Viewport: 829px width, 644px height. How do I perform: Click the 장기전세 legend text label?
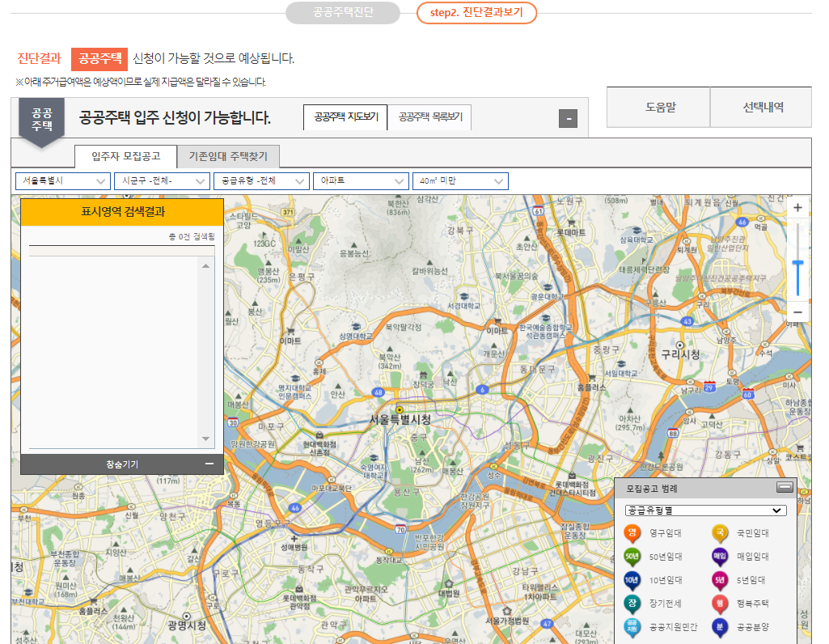665,604
